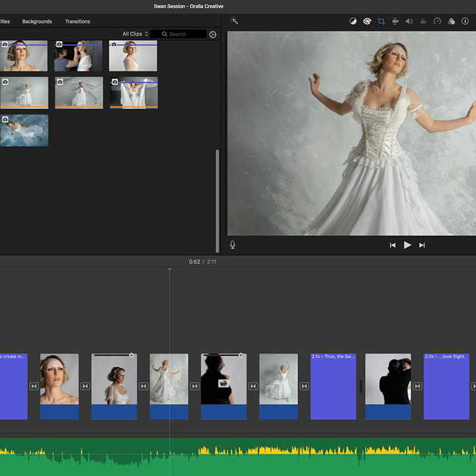This screenshot has width=476, height=476.
Task: Open the speed adjustment speedometer
Action: point(437,21)
